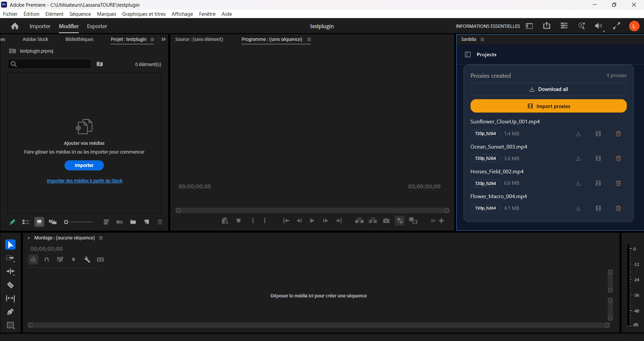The height and width of the screenshot is (341, 644).
Task: Switch project panel to icon view
Action: 39,222
